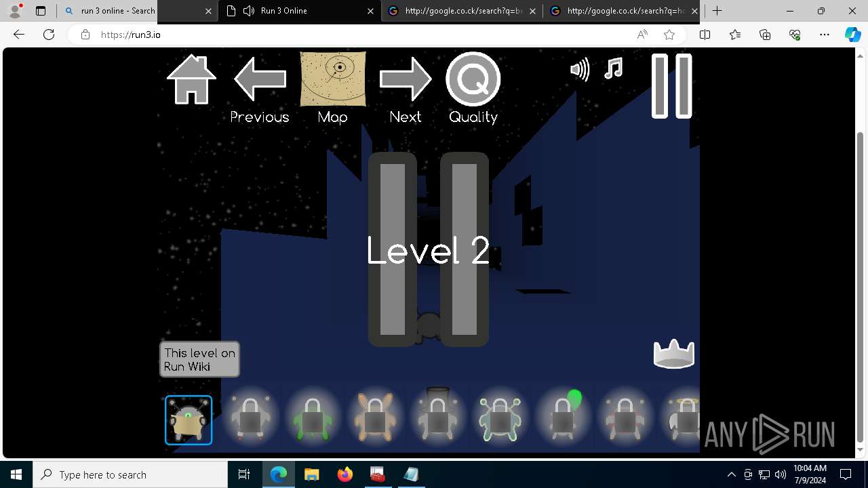The height and width of the screenshot is (488, 868).
Task: Open Browser essentials heart icon
Action: pos(795,35)
